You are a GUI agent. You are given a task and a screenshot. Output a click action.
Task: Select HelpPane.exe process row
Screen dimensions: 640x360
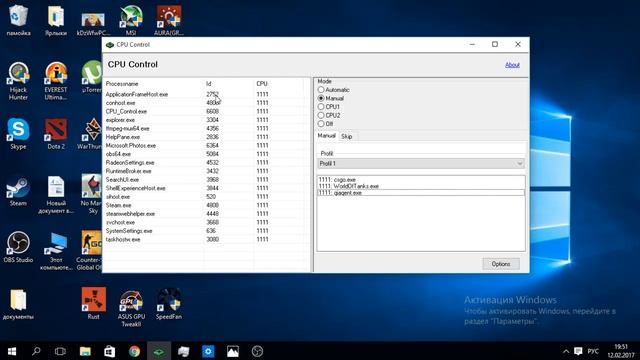206,137
